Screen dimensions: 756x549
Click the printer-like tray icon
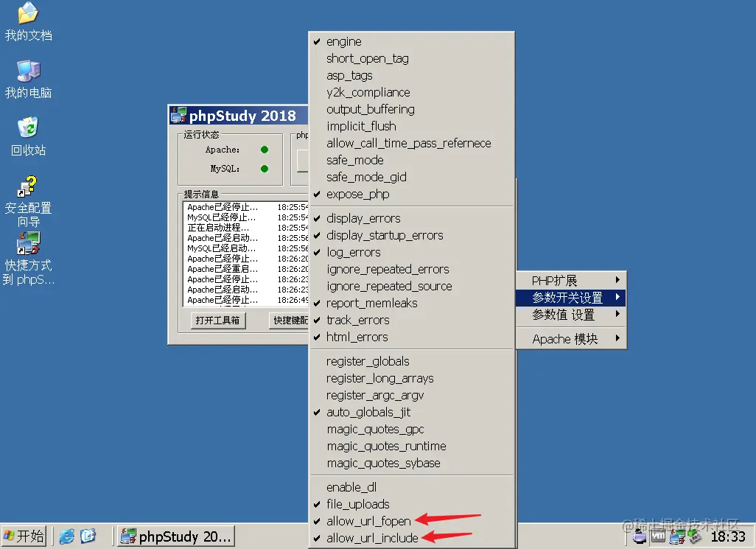(640, 536)
